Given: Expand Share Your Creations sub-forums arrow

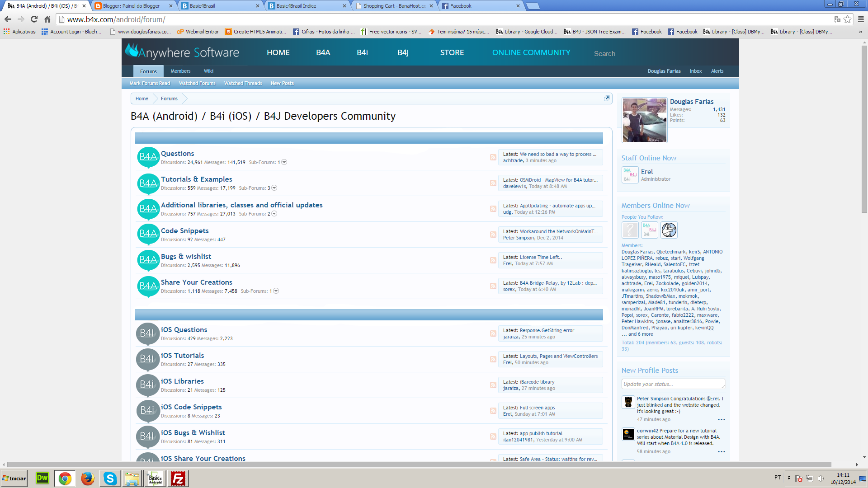Looking at the screenshot, I should click(276, 291).
